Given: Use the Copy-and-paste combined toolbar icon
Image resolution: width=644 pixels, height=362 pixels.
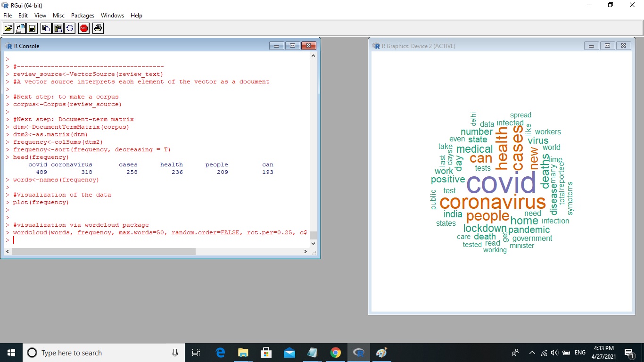Looking at the screenshot, I should [69, 28].
